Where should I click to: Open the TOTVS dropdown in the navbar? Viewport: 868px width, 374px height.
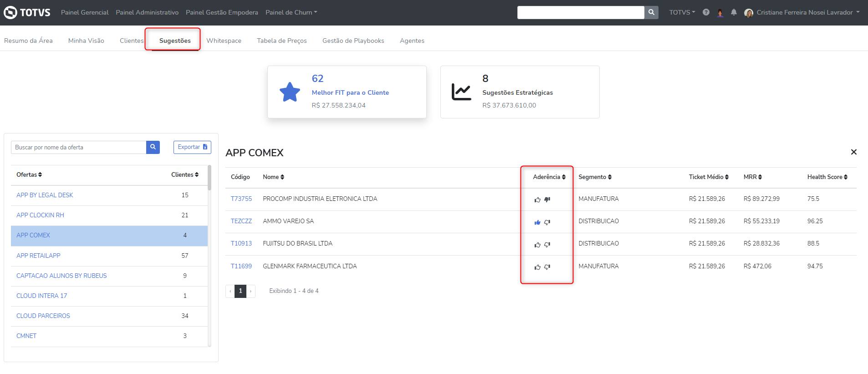(682, 12)
